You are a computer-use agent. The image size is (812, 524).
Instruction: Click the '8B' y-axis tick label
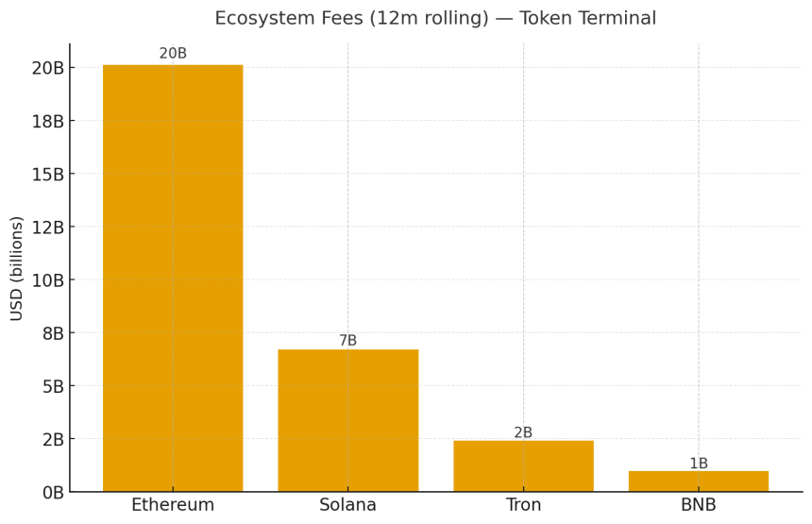(x=51, y=332)
